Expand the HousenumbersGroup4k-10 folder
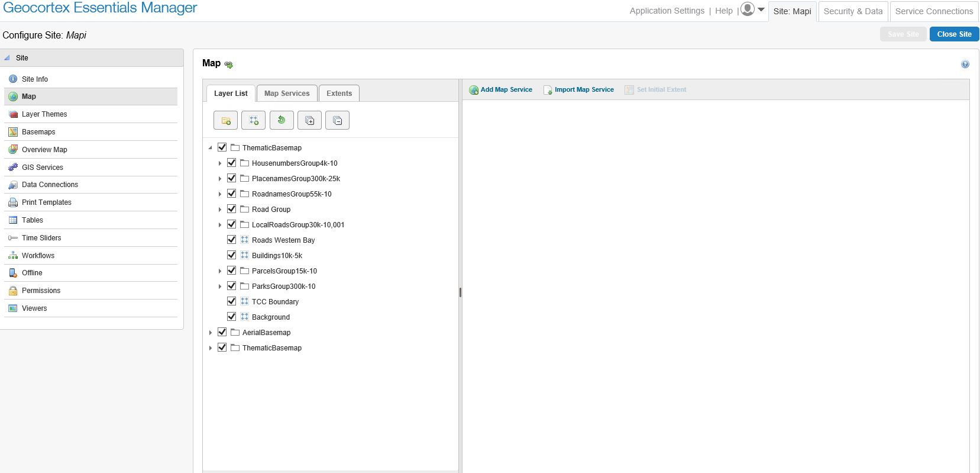980x473 pixels. 220,163
